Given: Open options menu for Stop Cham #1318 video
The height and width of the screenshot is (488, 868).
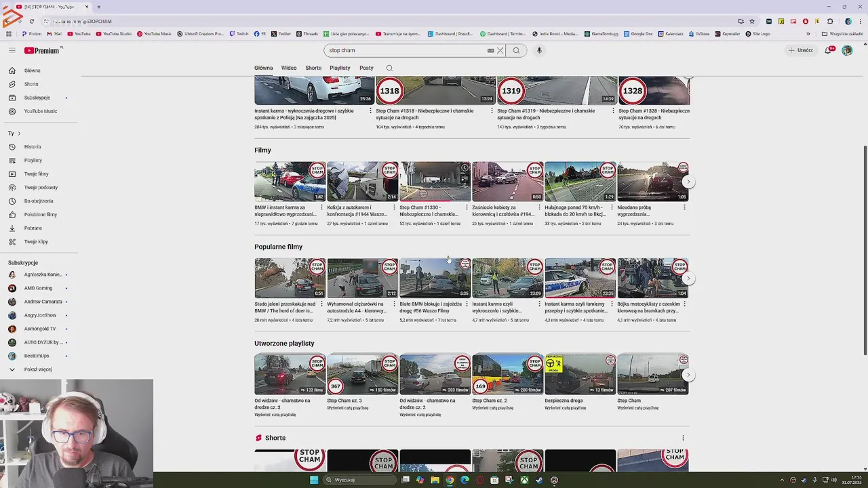Looking at the screenshot, I should tap(492, 110).
